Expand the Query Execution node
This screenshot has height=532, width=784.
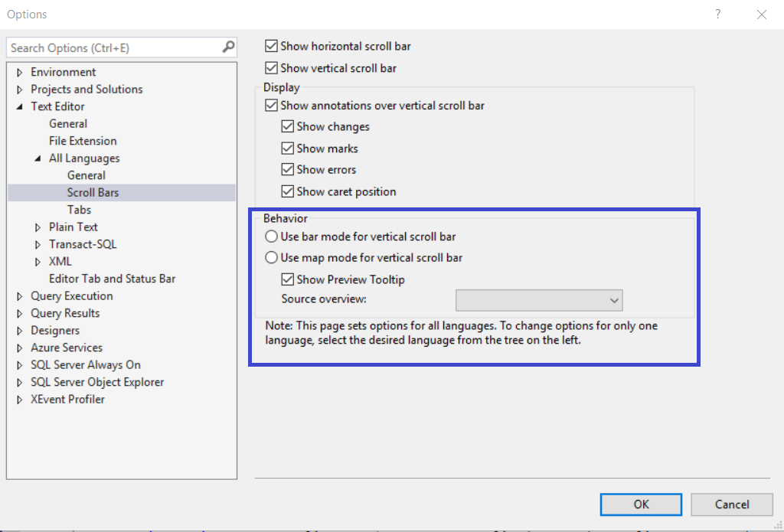(x=20, y=297)
